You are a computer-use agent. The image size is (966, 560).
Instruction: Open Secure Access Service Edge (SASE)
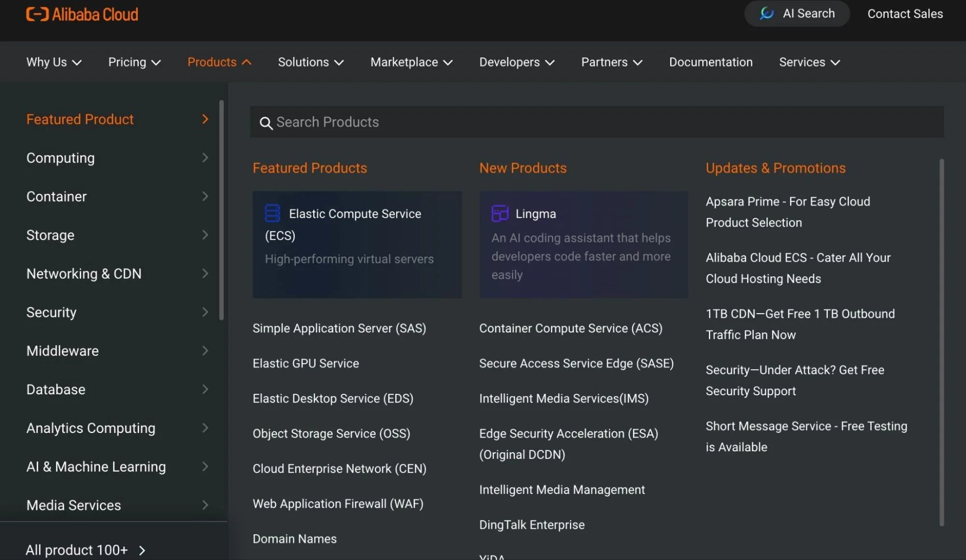coord(576,363)
